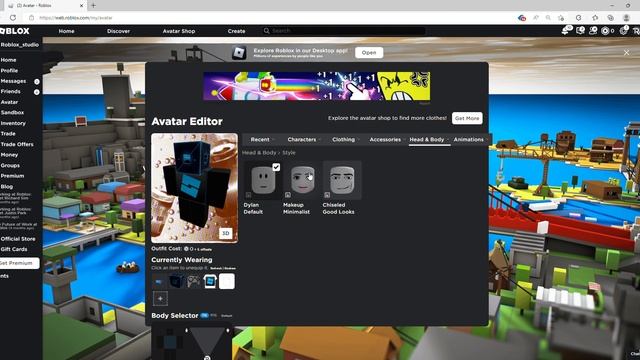Viewport: 640px width, 360px height.
Task: Click the plus tile under Currently Wearing
Action: [160, 298]
